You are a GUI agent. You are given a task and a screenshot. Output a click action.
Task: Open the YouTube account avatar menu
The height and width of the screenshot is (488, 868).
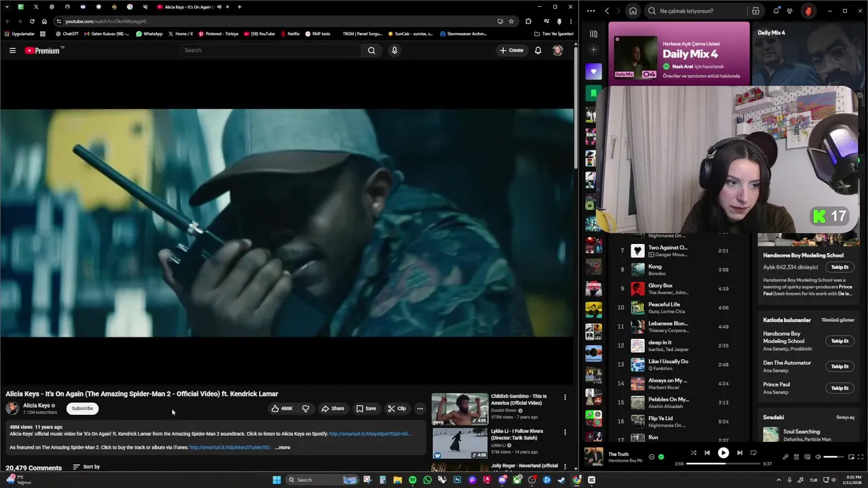(x=557, y=50)
